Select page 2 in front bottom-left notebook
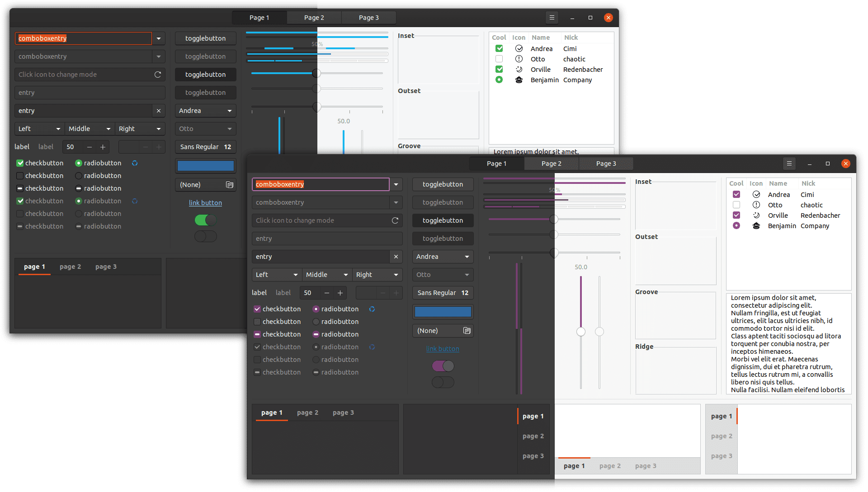 click(307, 412)
